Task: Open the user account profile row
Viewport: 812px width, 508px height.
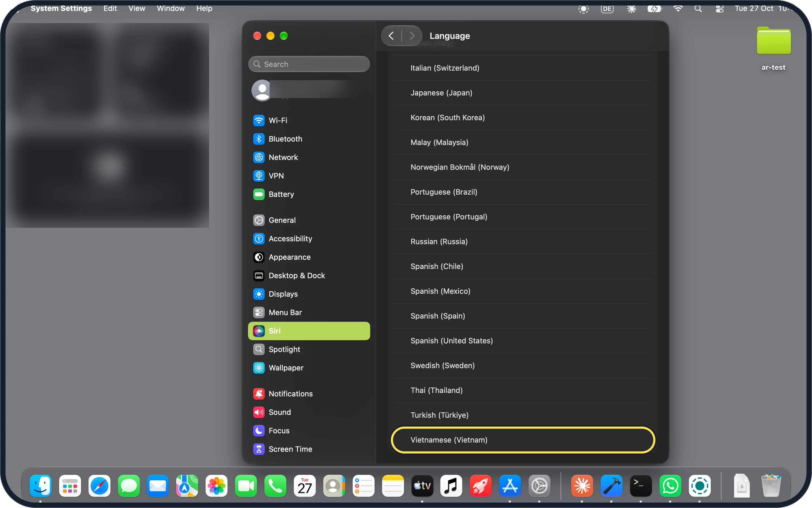Action: pos(309,90)
